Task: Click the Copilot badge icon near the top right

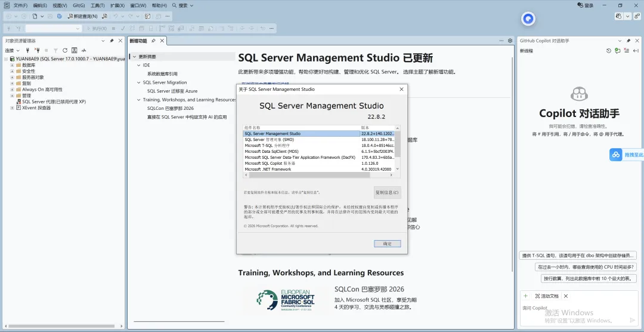Action: coord(619,16)
